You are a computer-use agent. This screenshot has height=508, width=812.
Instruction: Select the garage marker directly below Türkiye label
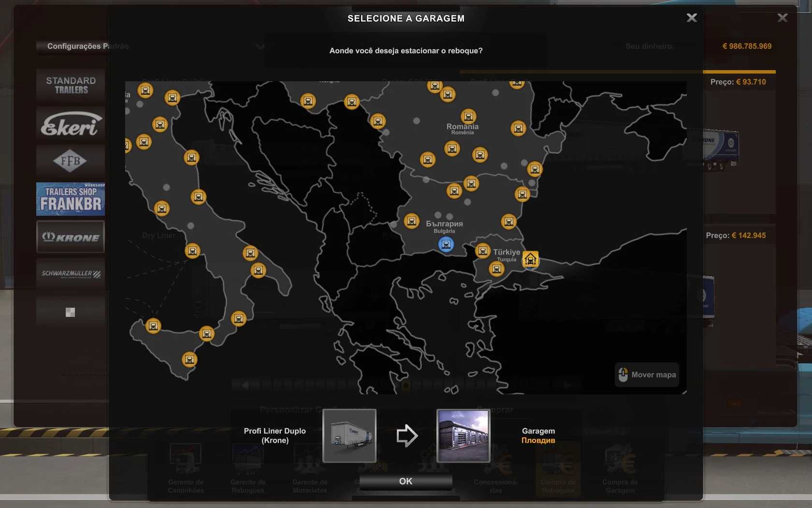pos(496,269)
